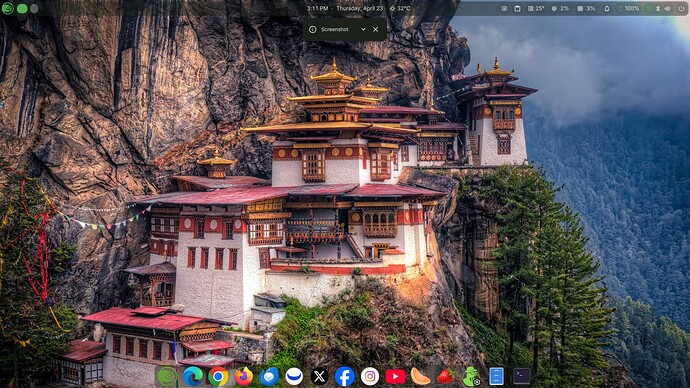Open the blue file cabinet app
Image resolution: width=690 pixels, height=388 pixels.
pos(496,377)
